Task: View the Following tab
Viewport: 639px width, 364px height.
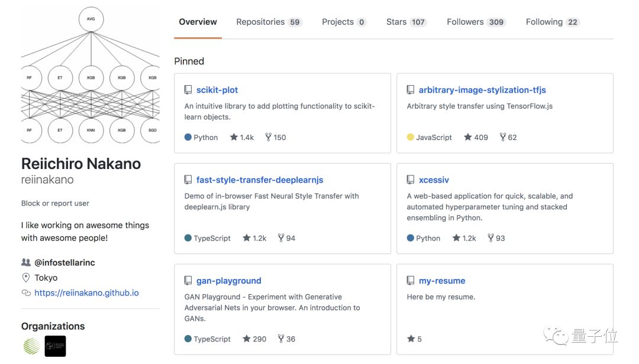Action: (552, 22)
